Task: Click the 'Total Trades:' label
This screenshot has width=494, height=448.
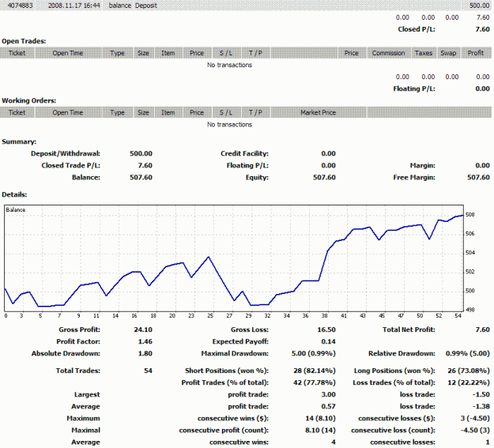Action: tap(78, 371)
